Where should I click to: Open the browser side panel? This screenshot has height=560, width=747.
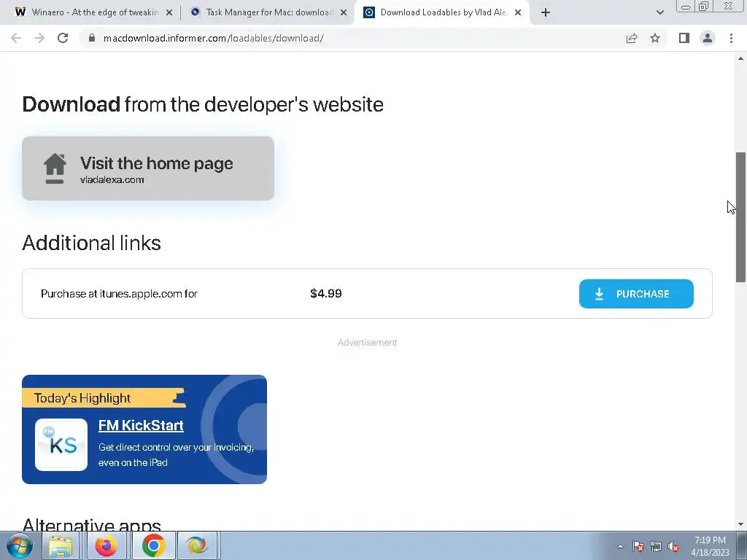coord(684,38)
